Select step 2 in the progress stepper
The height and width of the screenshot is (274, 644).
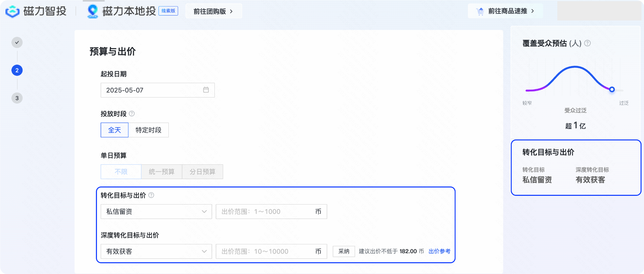click(x=17, y=70)
